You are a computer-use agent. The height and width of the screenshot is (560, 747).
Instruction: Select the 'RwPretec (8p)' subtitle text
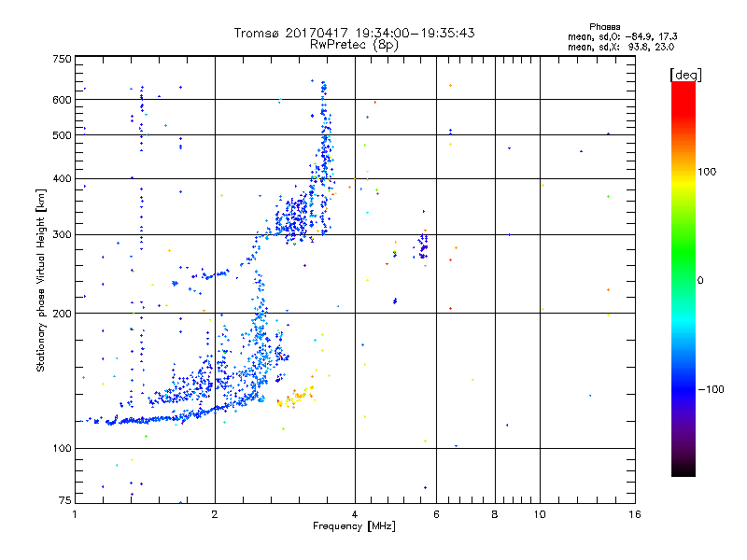click(x=354, y=45)
